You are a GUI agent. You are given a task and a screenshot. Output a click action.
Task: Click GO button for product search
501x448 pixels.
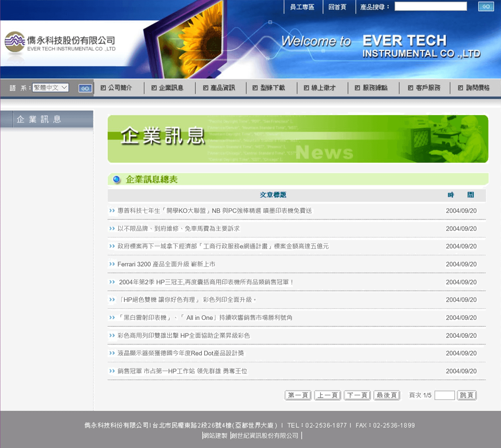[486, 7]
